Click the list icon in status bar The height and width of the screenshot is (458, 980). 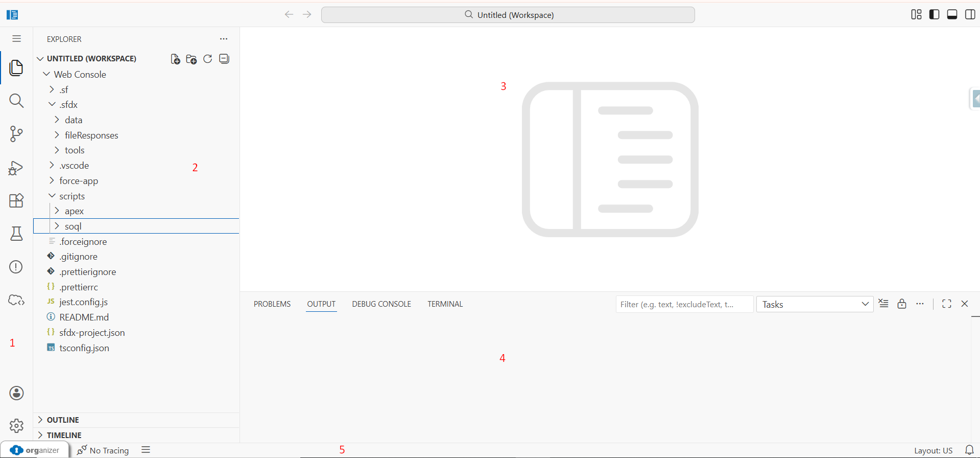tap(146, 450)
